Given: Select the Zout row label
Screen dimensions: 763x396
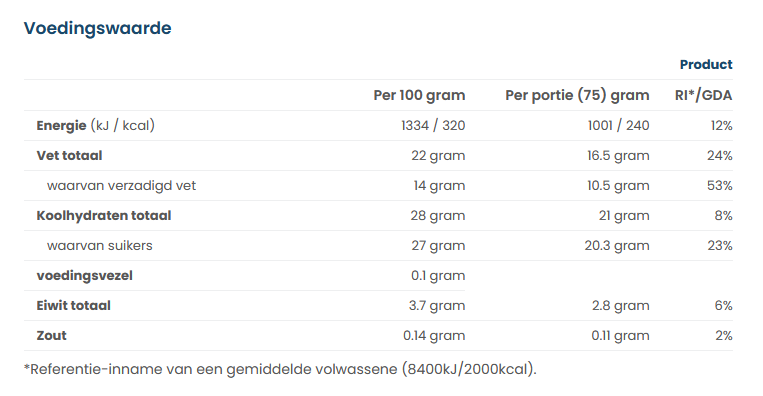Looking at the screenshot, I should click(x=51, y=336).
